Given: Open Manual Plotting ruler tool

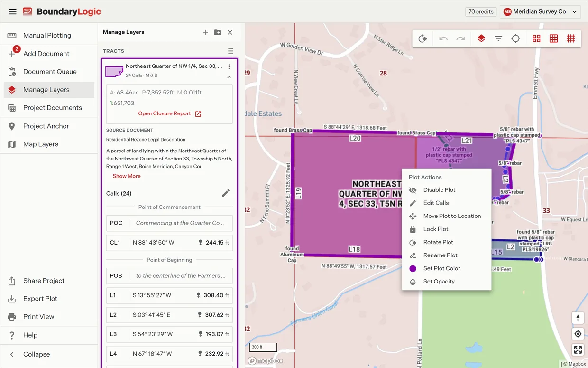Looking at the screenshot, I should coord(49,35).
